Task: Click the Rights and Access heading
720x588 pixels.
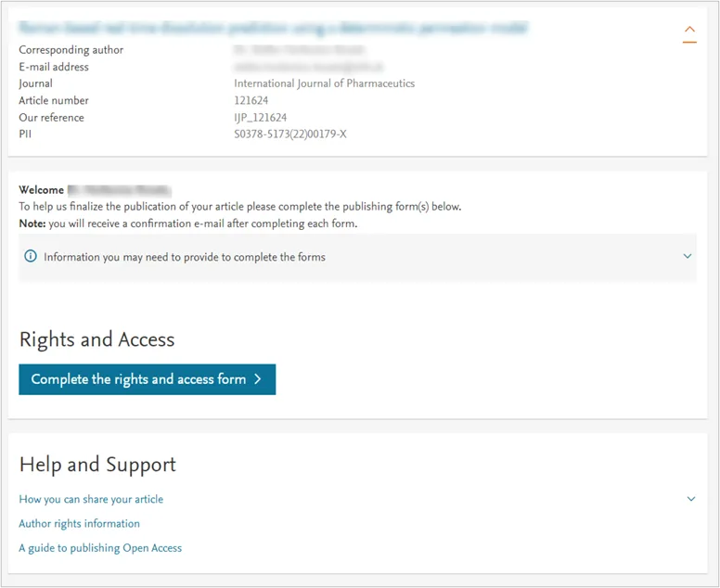Action: [x=96, y=339]
